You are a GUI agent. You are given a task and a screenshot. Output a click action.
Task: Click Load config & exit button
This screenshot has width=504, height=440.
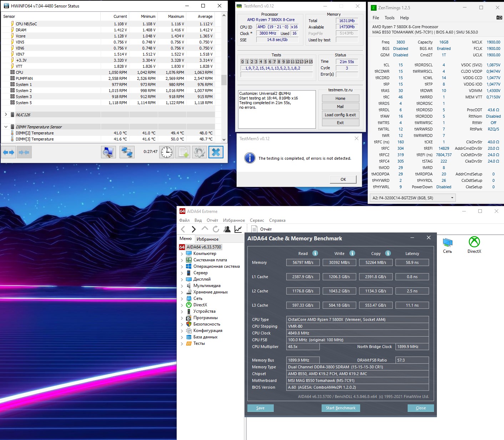coord(340,115)
